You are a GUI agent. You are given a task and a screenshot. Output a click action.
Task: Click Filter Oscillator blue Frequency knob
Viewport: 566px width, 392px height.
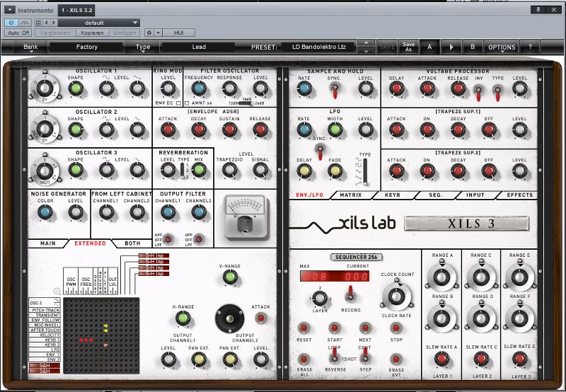click(x=199, y=88)
